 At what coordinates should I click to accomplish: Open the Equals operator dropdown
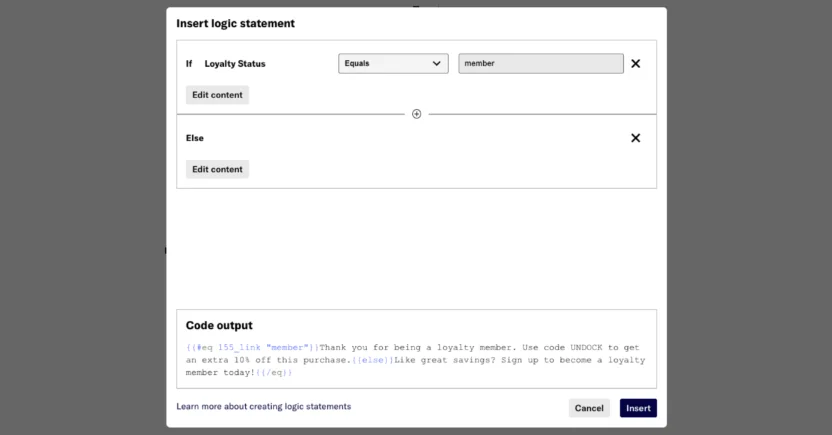393,64
